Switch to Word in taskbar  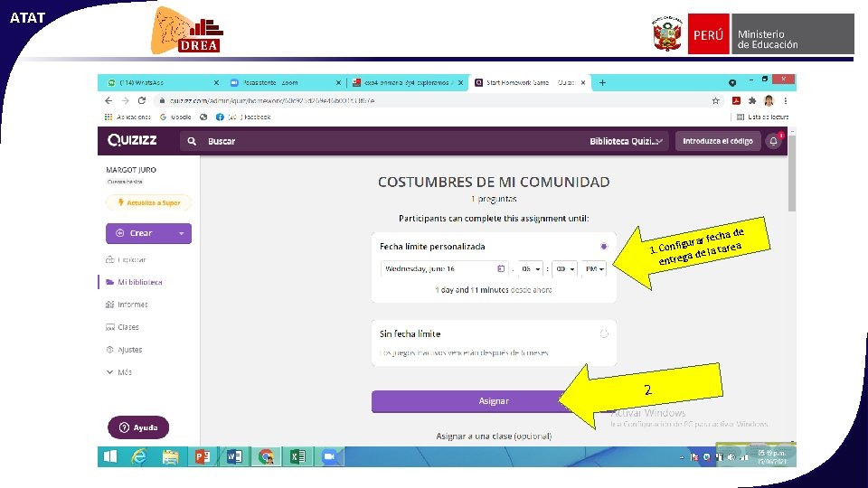(x=234, y=456)
